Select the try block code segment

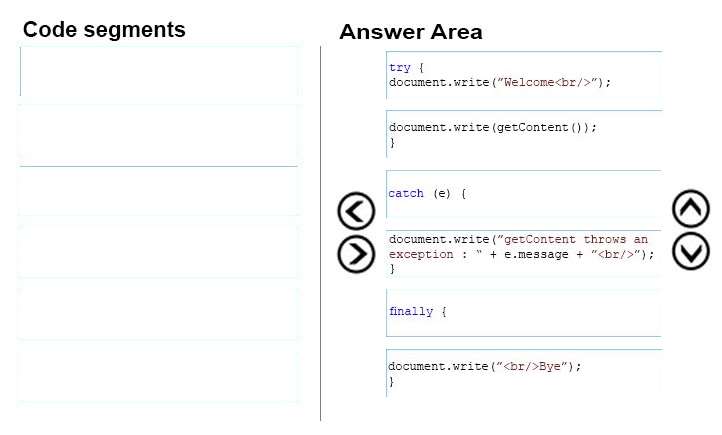pyautogui.click(x=524, y=75)
